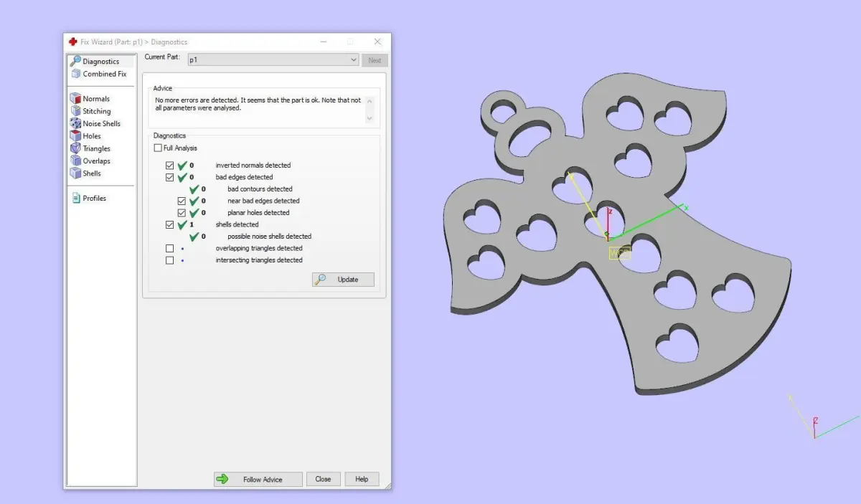Enable the Full Analysis checkbox

[x=158, y=148]
